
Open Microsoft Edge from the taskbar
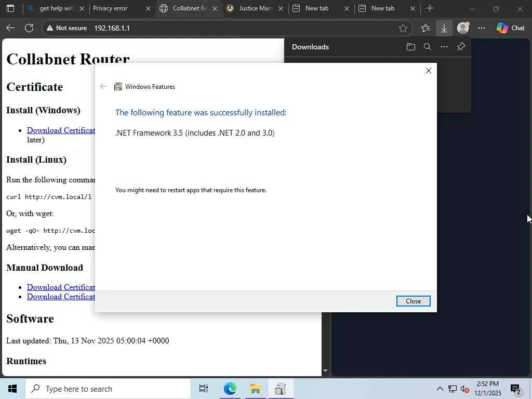(x=230, y=389)
